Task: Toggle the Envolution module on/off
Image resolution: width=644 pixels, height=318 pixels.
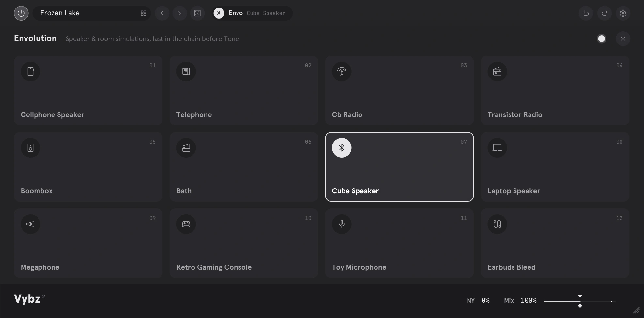Action: tap(602, 39)
